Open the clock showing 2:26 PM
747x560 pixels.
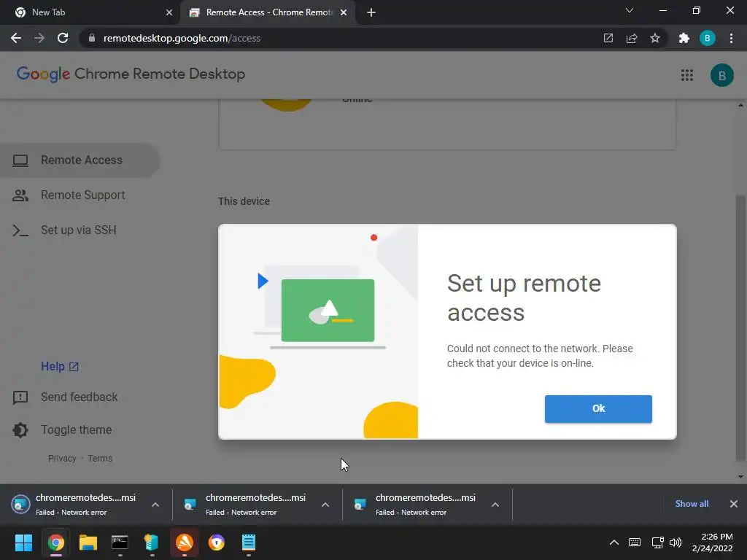(712, 542)
